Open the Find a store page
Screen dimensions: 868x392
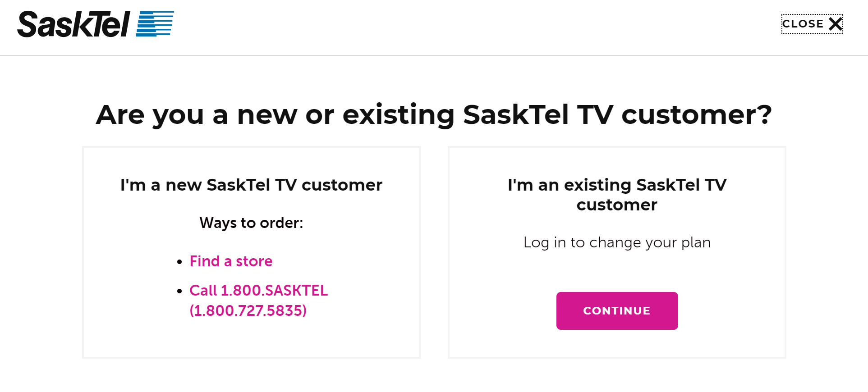pyautogui.click(x=231, y=261)
